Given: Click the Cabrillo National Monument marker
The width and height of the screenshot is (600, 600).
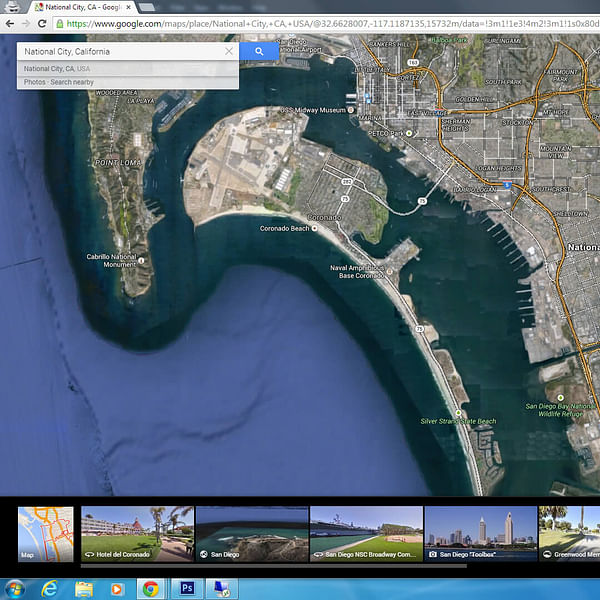Looking at the screenshot, I should click(x=141, y=261).
